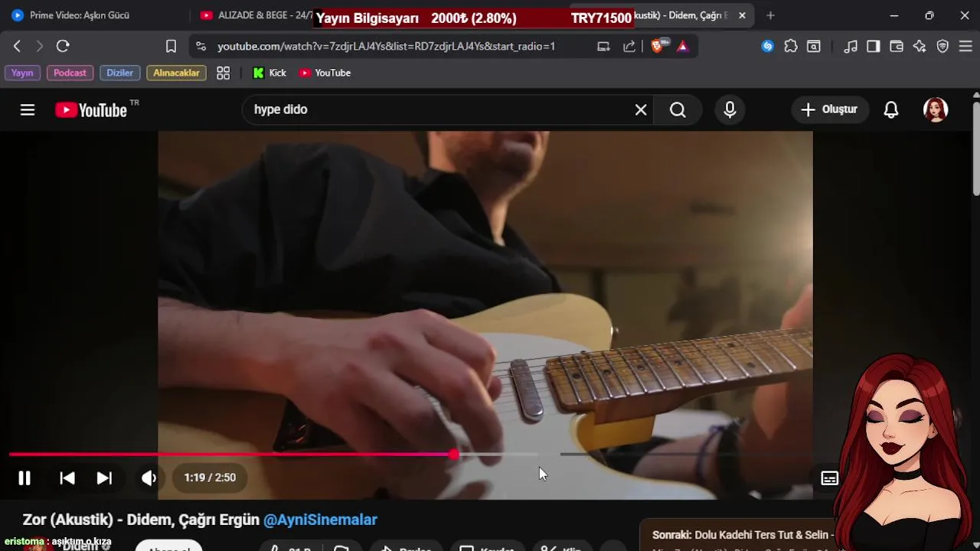Open the browser main menu

[965, 46]
